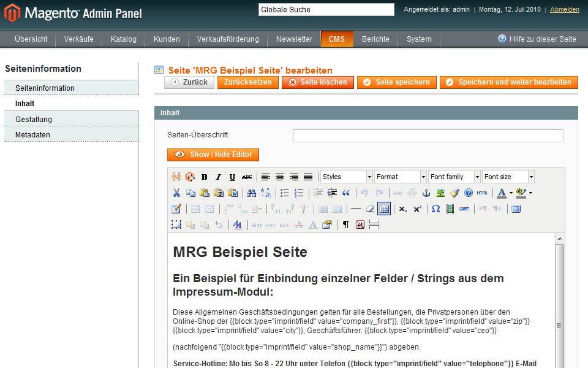Insert an image with tree icon
The width and height of the screenshot is (588, 368).
tap(440, 193)
